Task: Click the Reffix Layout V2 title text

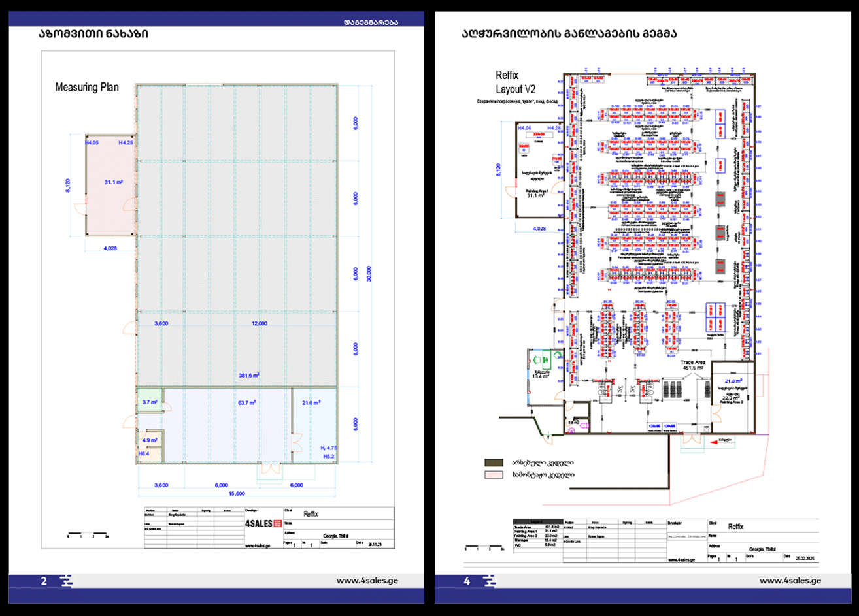Action: [x=515, y=82]
